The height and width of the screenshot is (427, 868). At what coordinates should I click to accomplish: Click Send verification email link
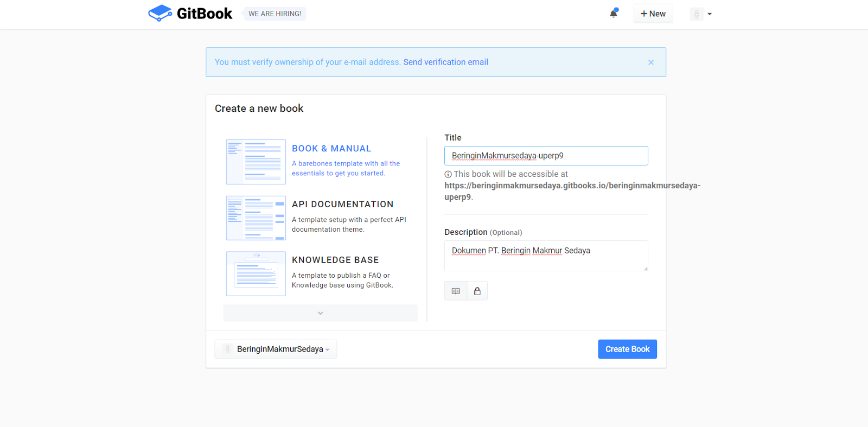pyautogui.click(x=445, y=62)
